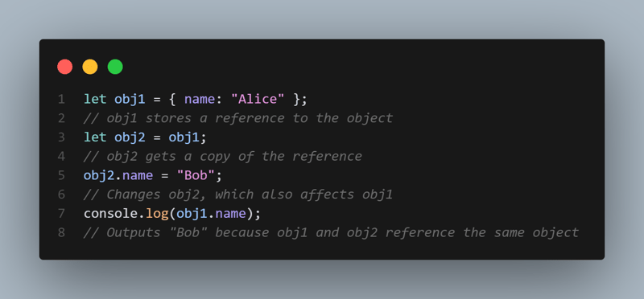Click comment starting with Outputs "Bob"
The image size is (644, 299).
331,232
